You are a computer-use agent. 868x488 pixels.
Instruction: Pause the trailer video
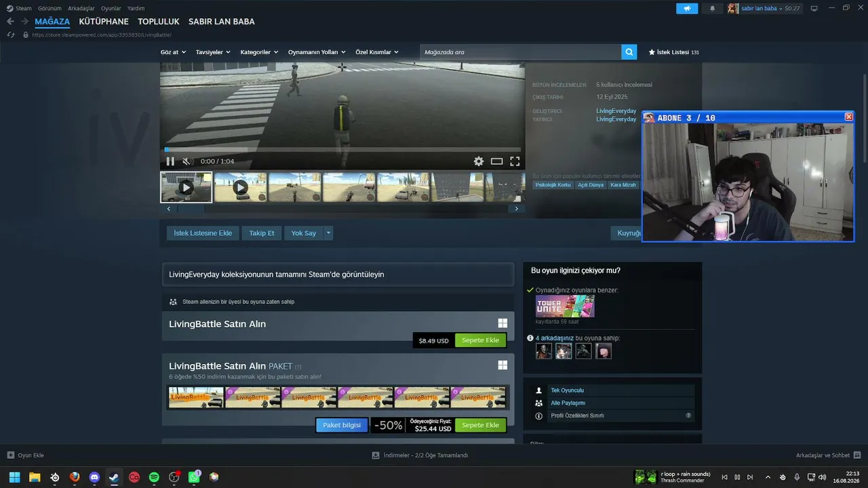(x=170, y=161)
